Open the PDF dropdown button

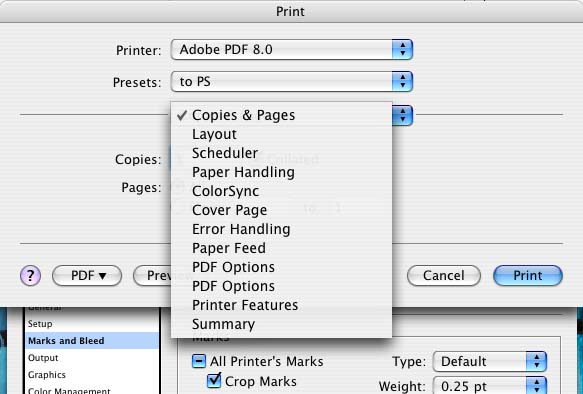[87, 276]
